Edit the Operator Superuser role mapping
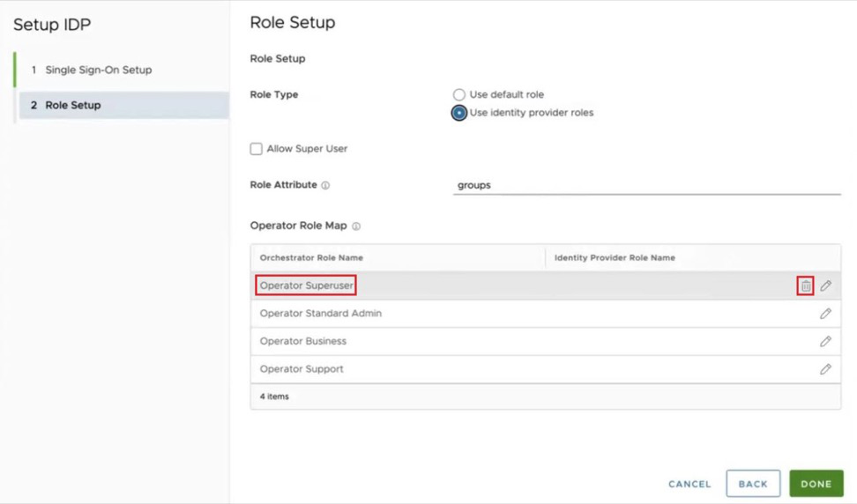The image size is (857, 504). 825,285
